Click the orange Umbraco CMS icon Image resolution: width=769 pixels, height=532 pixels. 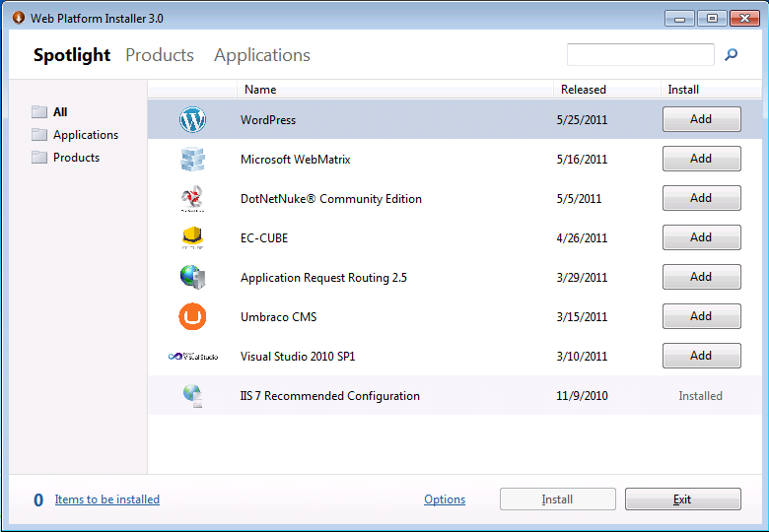pos(192,316)
